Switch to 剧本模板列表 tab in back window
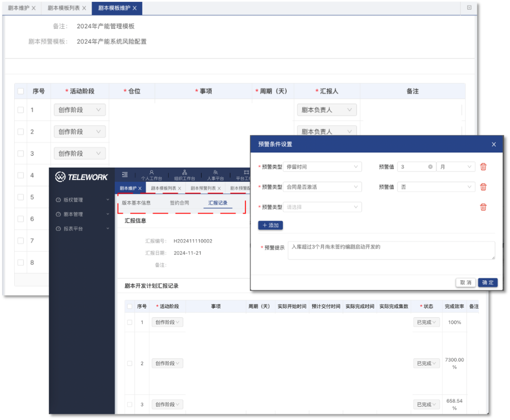The width and height of the screenshot is (510, 420). 64,8
